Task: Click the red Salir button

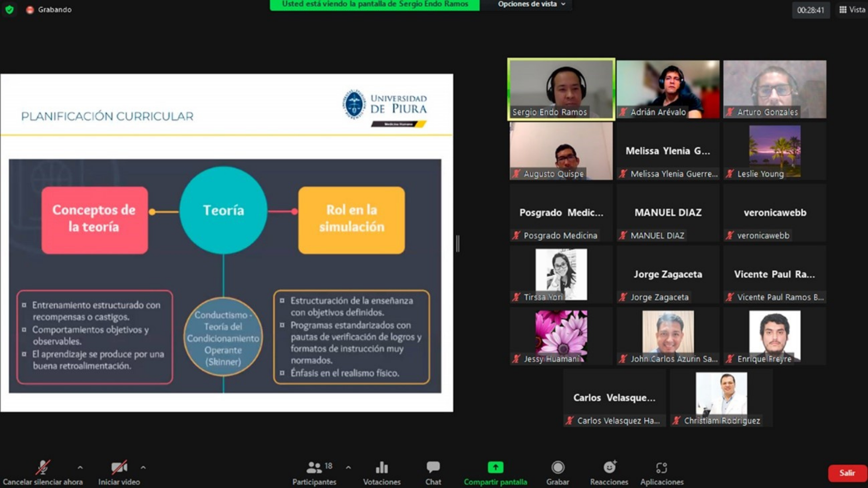Action: [847, 473]
